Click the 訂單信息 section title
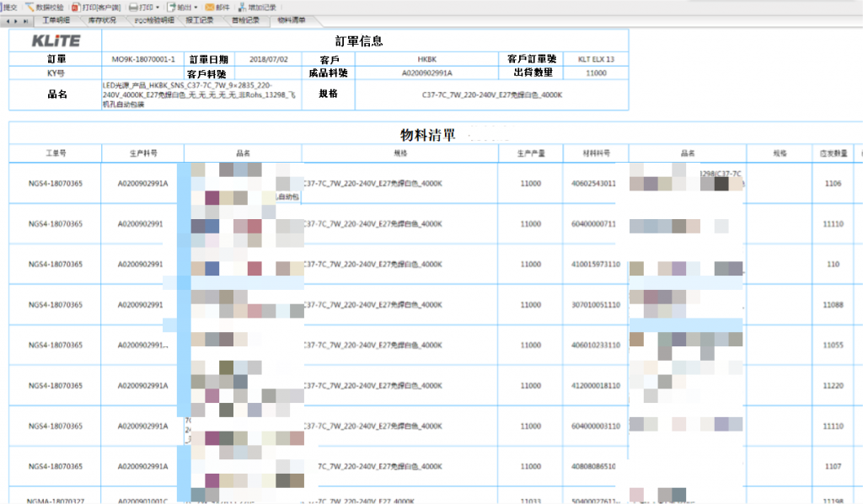The width and height of the screenshot is (863, 504). (359, 41)
